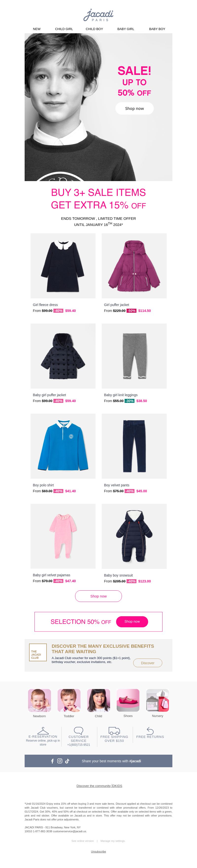Click the Jacadi Paris logo
Screen dimensions: 197x868
tap(98, 15)
